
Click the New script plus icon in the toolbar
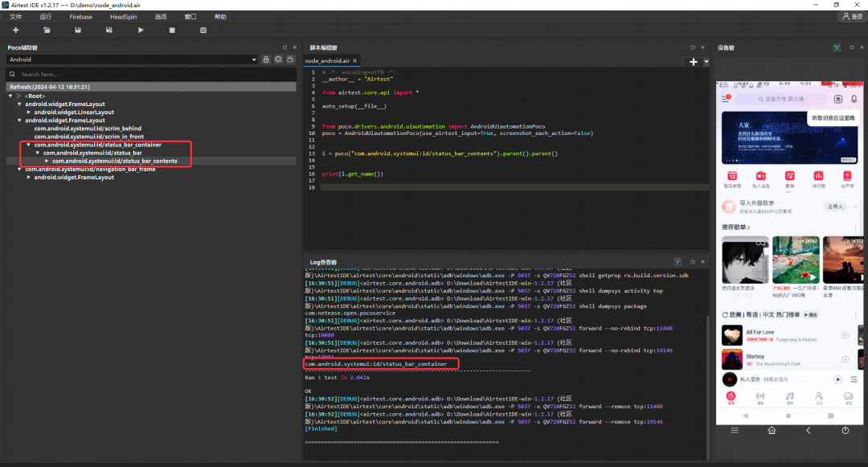[x=15, y=31]
